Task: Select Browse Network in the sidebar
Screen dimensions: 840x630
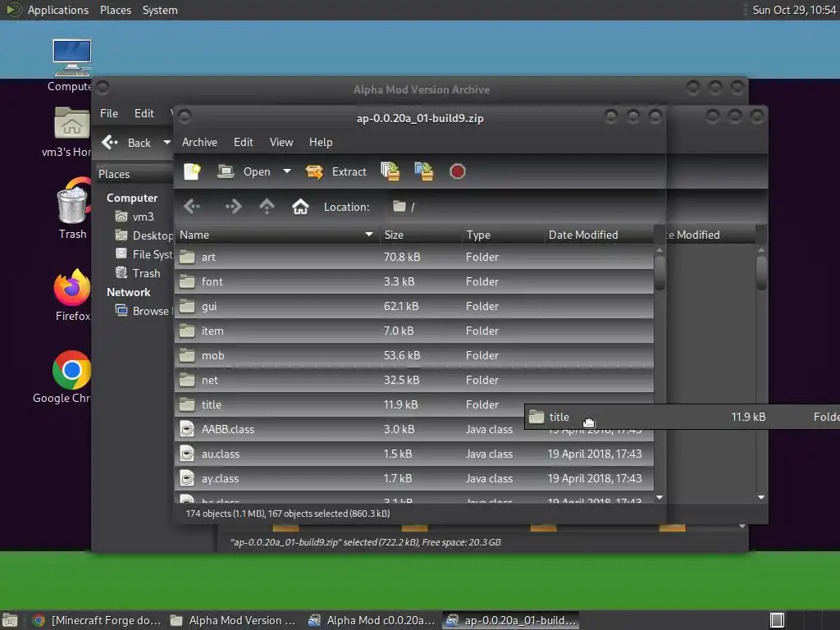Action: click(x=144, y=311)
